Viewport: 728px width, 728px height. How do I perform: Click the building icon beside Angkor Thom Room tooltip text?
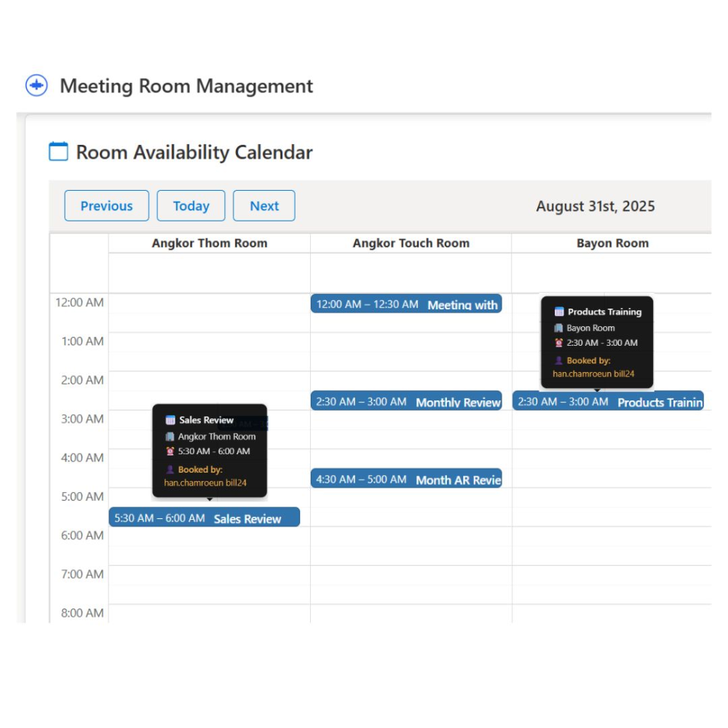point(170,437)
